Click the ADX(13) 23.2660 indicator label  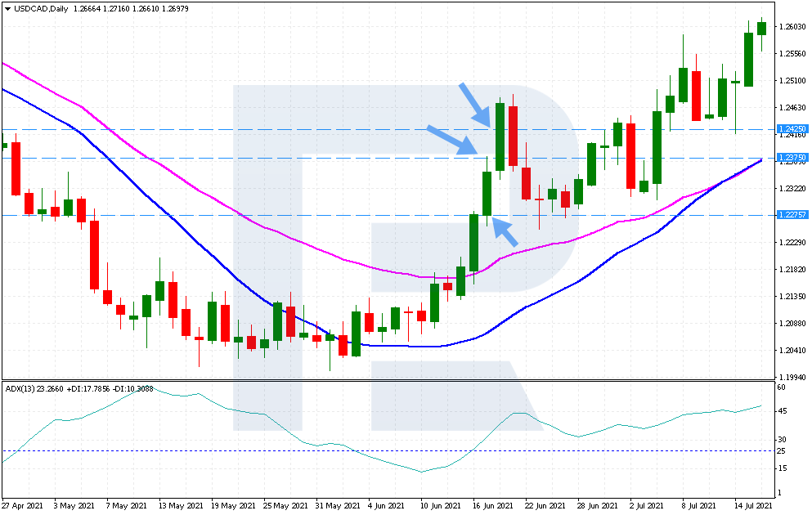click(x=34, y=389)
